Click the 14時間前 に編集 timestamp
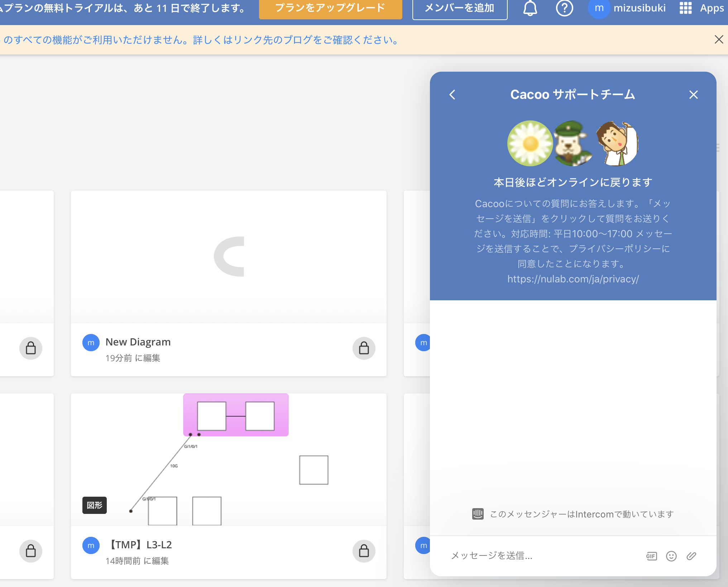 (137, 561)
